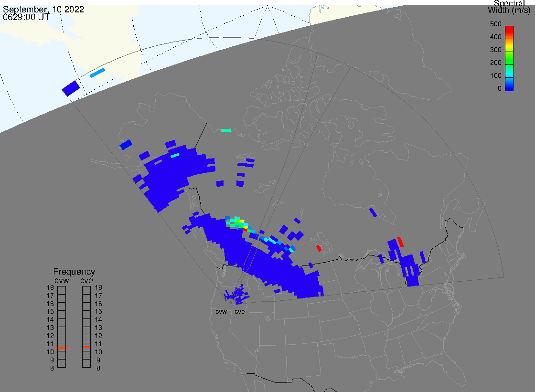The width and height of the screenshot is (535, 392).
Task: Click the 0 label on the color scale
Action: point(500,89)
